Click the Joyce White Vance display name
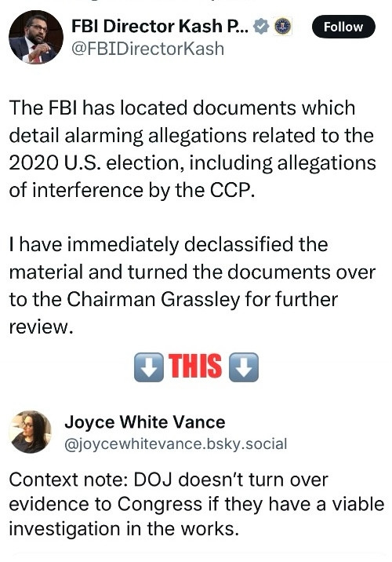 (x=145, y=421)
